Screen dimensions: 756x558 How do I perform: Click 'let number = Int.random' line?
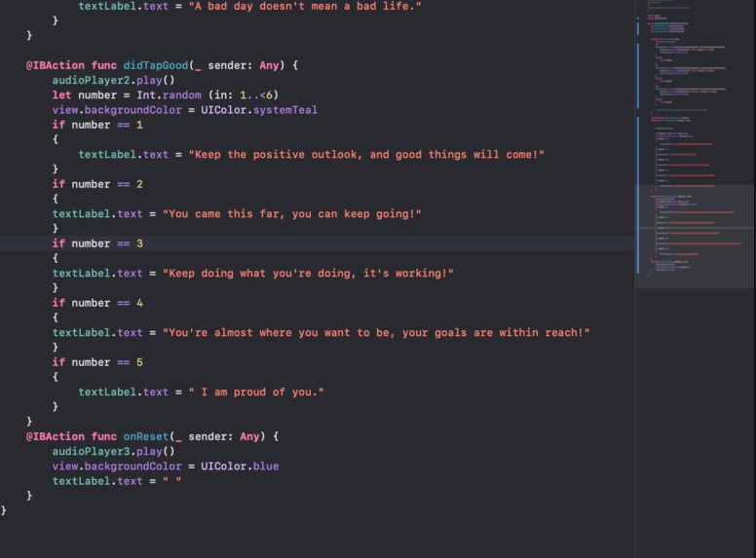(166, 95)
